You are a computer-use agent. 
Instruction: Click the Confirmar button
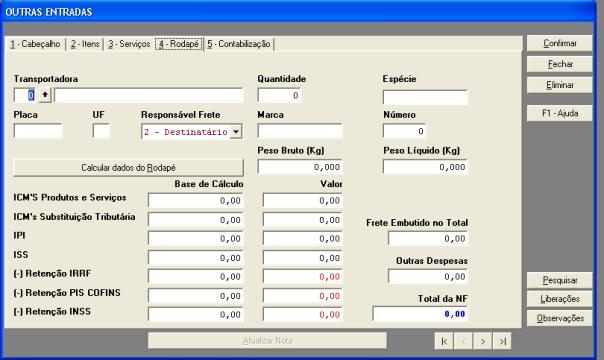tap(560, 43)
